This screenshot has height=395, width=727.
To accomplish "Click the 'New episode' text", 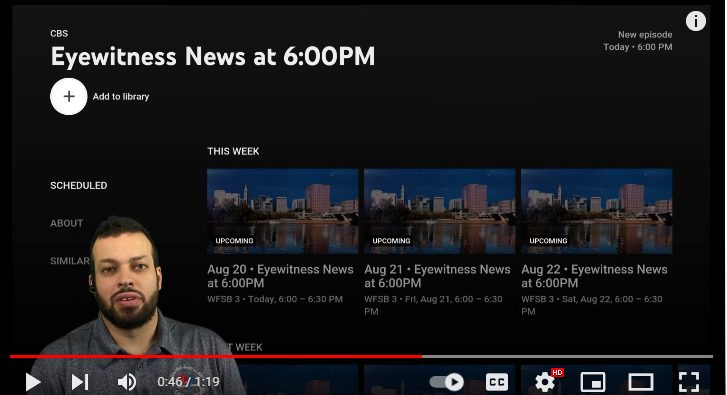I will pos(645,34).
